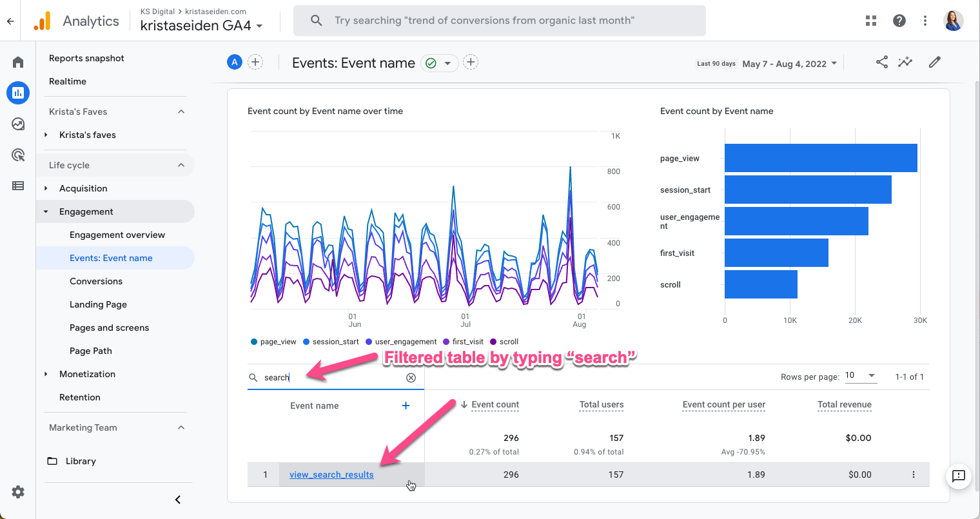This screenshot has width=980, height=519.
Task: Open the report status check dropdown
Action: click(x=440, y=63)
